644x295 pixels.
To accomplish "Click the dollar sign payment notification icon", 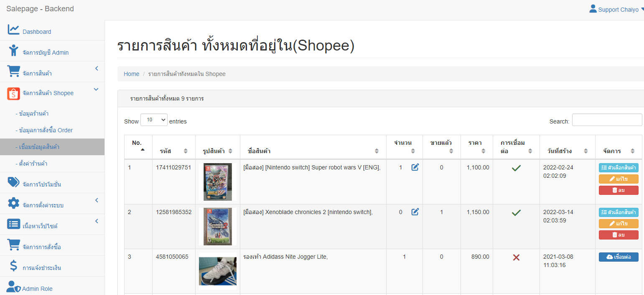I will (x=13, y=266).
